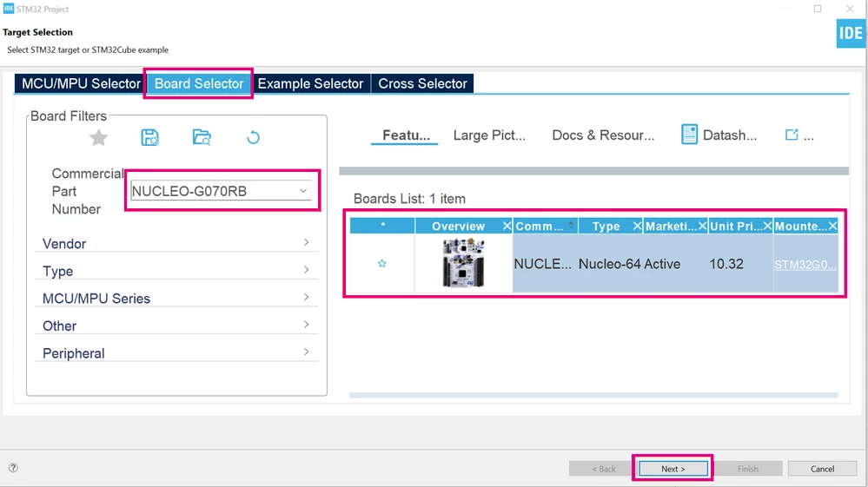
Task: Switch to MCU/MPU Selector tab
Action: (81, 83)
